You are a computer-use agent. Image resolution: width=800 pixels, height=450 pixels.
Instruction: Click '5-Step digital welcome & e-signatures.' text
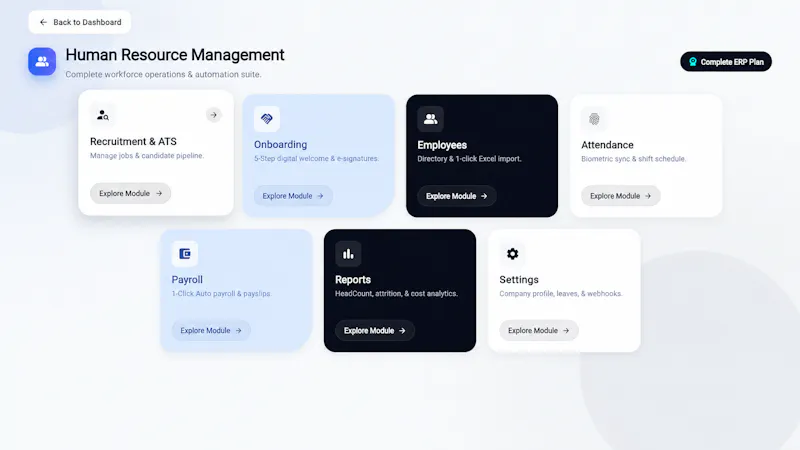point(316,159)
